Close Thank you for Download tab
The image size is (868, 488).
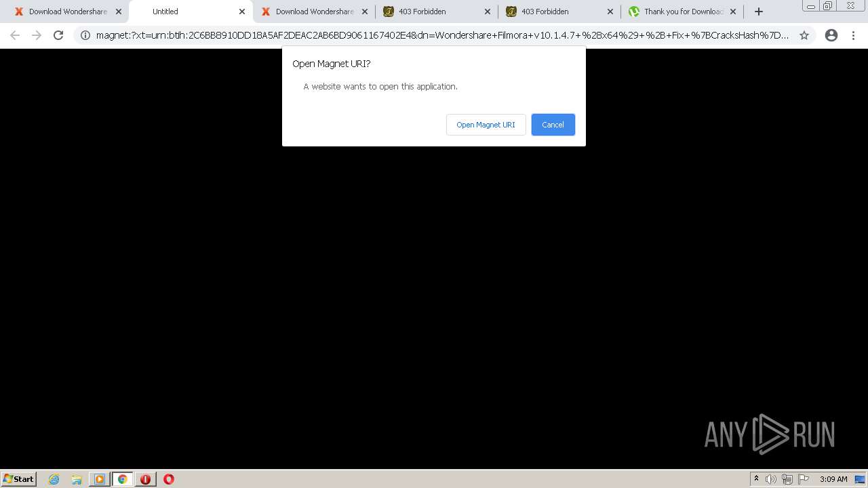pos(733,12)
